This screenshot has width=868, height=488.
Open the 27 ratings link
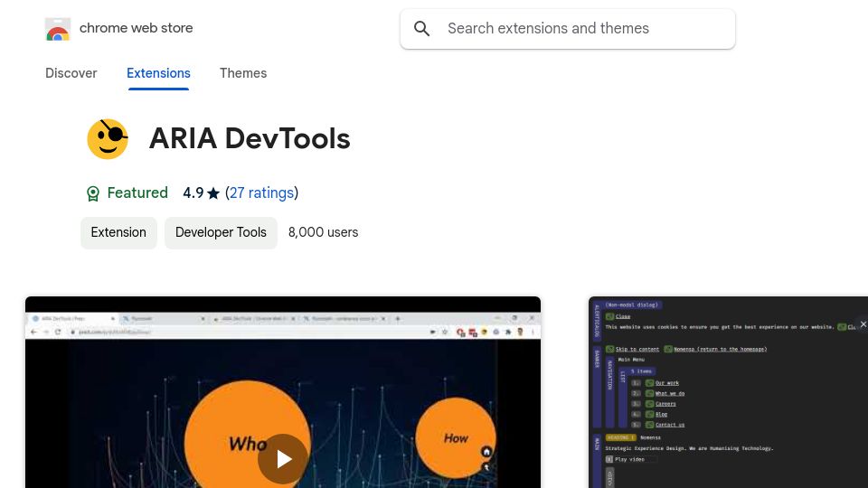coord(262,192)
